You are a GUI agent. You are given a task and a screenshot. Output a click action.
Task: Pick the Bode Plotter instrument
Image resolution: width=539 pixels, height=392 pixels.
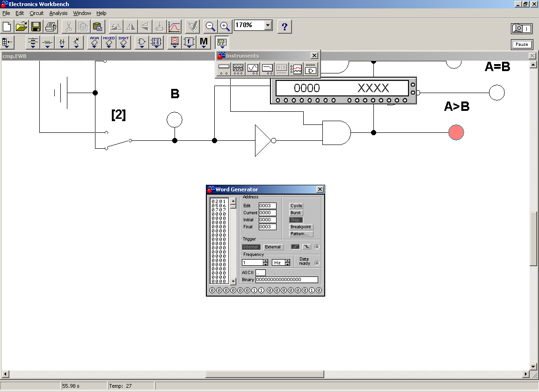pyautogui.click(x=267, y=69)
